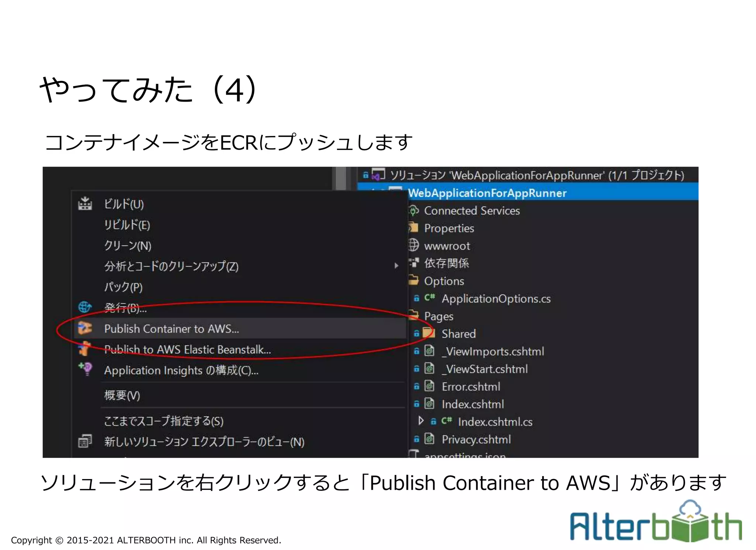Select パック(P) menu entry
The width and height of the screenshot is (756, 550).
click(123, 287)
